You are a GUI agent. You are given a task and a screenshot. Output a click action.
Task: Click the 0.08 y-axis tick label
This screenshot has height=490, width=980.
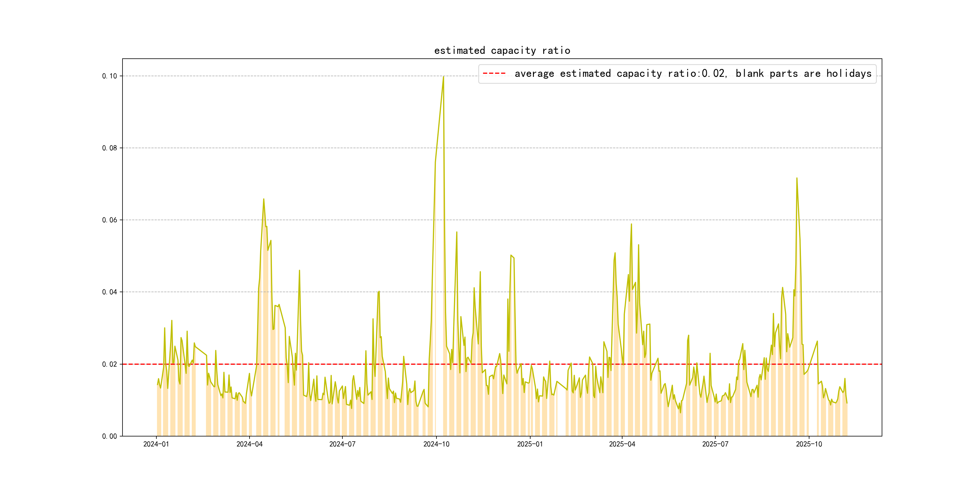click(109, 148)
